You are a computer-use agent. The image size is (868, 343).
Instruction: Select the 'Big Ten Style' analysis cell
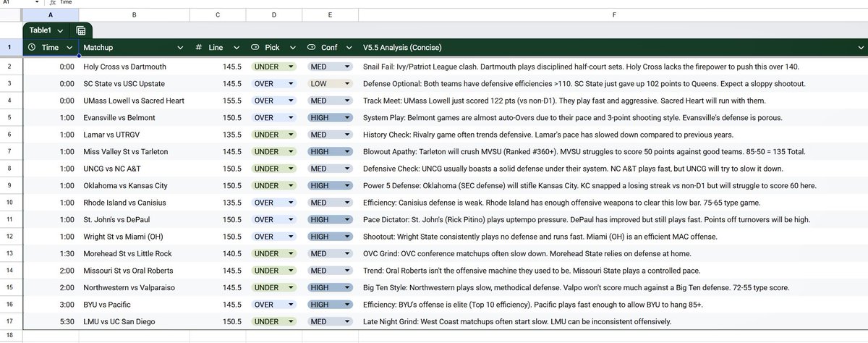(613, 287)
